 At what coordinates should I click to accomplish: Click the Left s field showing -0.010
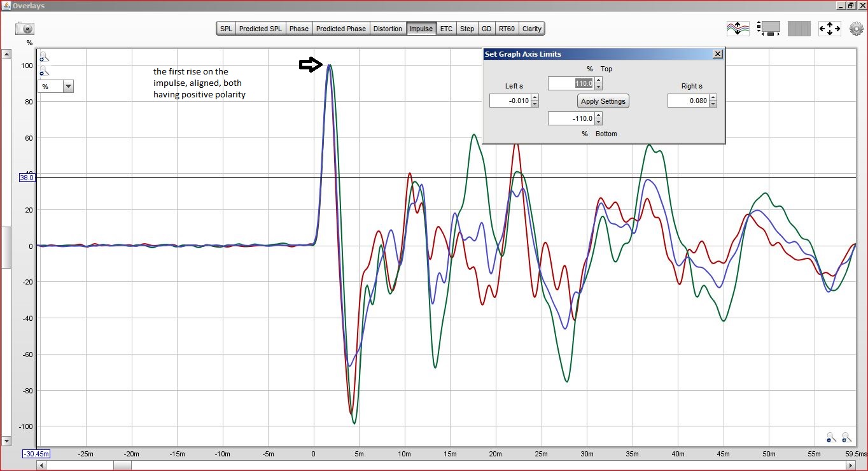tap(510, 101)
